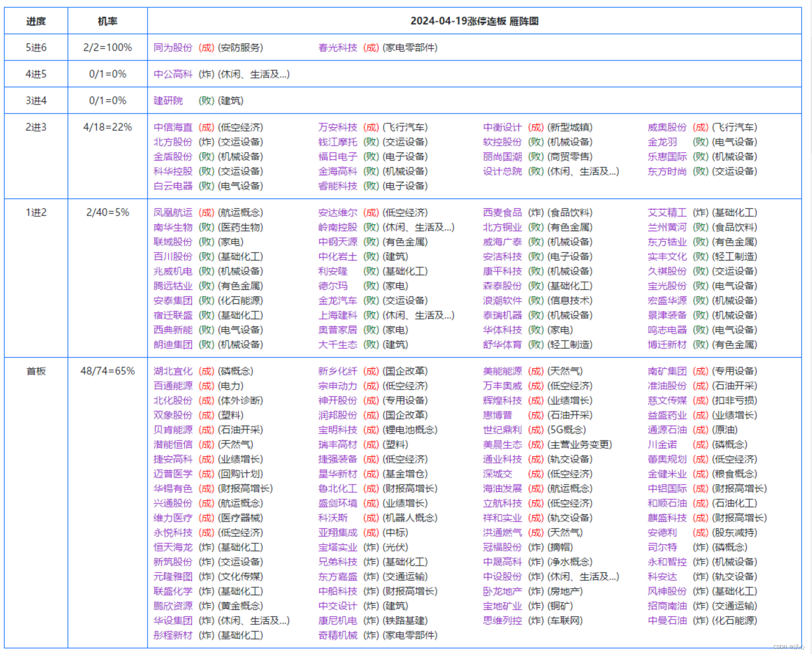The width and height of the screenshot is (812, 654).
Task: Select the 鸣志电器 stock link
Action: click(667, 330)
